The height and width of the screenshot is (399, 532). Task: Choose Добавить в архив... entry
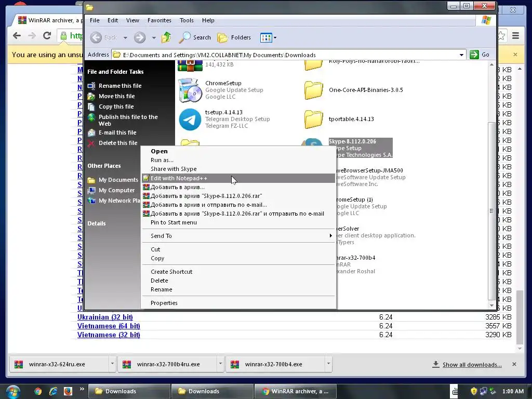click(x=238, y=187)
